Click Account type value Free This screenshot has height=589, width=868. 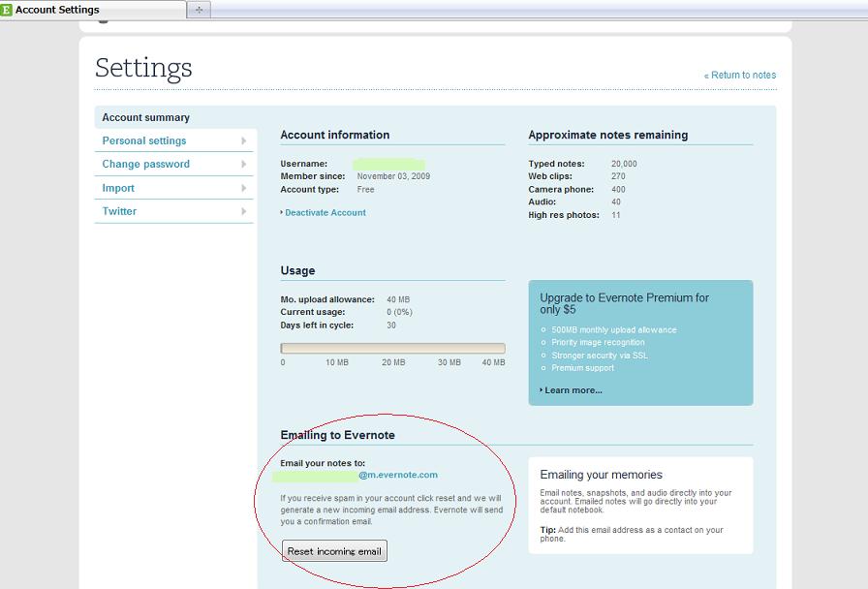(x=365, y=189)
